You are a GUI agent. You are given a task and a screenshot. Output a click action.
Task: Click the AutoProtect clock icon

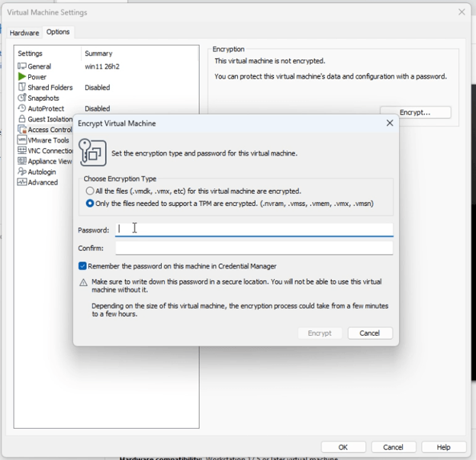22,108
